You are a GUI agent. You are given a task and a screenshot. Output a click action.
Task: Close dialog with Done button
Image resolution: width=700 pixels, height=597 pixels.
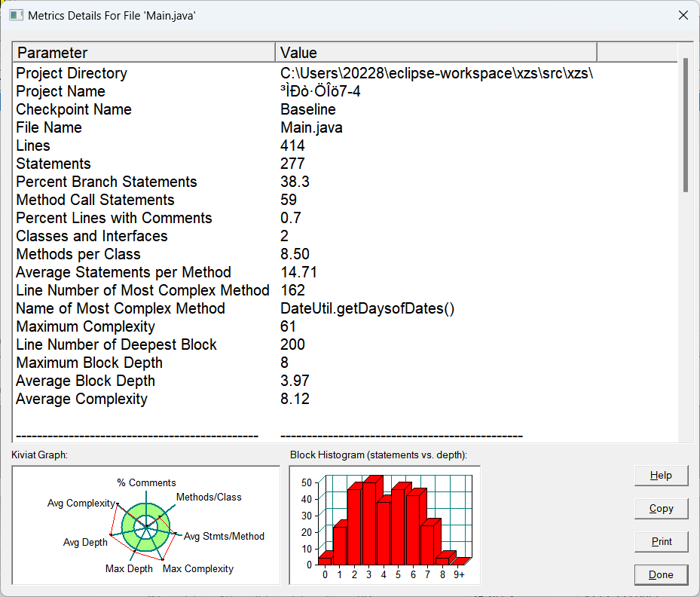[x=661, y=574]
